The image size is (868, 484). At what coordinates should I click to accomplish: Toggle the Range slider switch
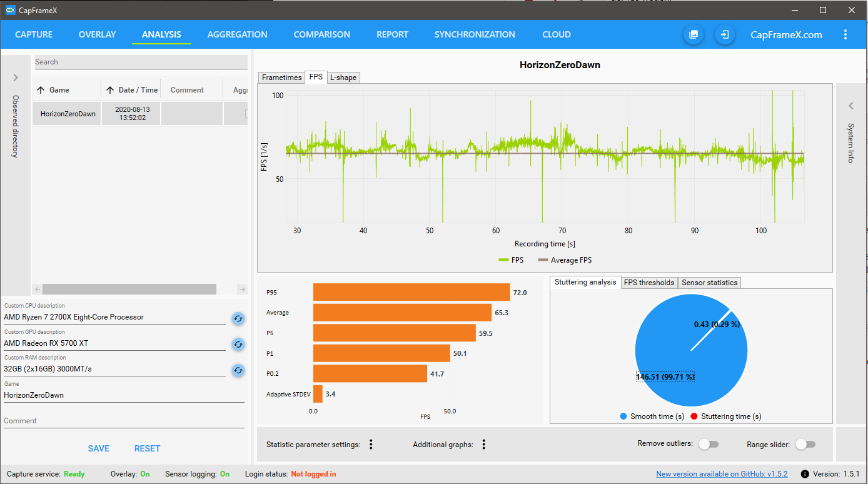805,444
